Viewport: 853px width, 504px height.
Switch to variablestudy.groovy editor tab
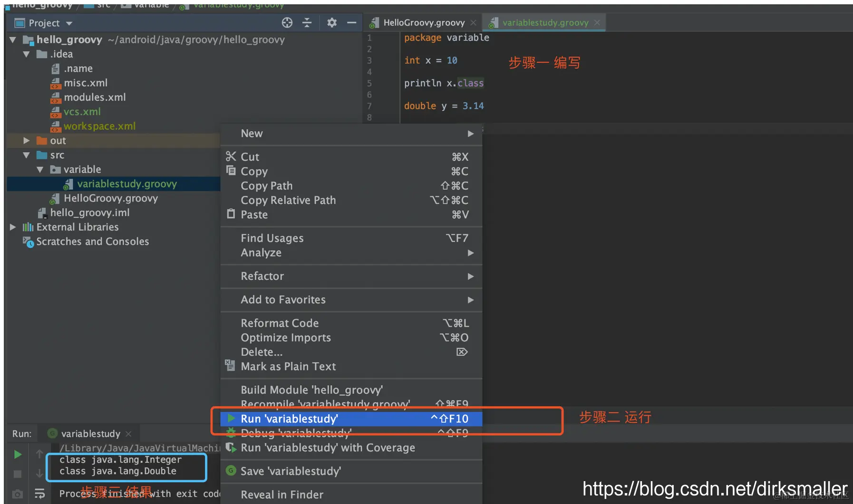[x=545, y=23]
